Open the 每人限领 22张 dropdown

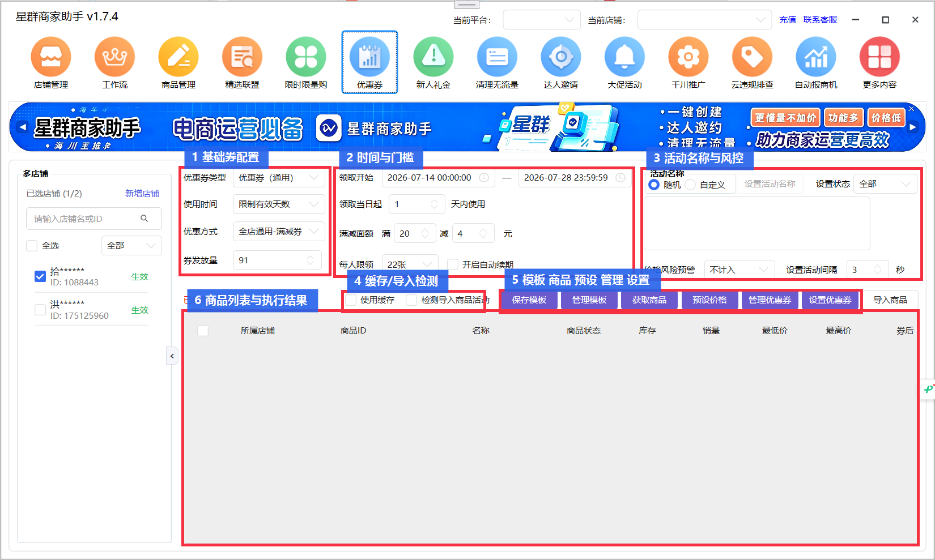pos(410,264)
